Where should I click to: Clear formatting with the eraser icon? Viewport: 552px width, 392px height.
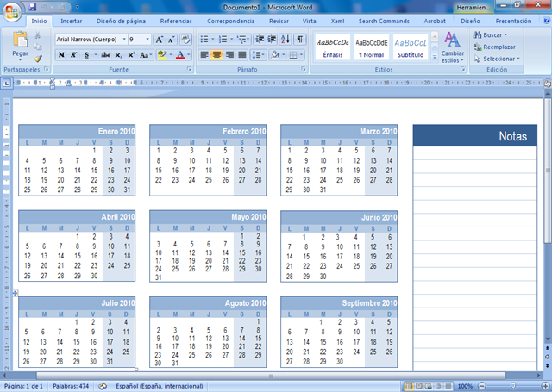[185, 40]
